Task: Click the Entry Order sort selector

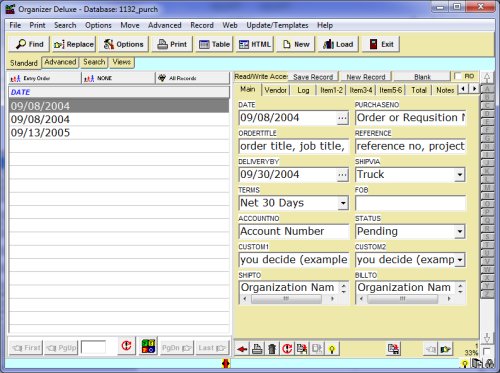Action: (45, 78)
